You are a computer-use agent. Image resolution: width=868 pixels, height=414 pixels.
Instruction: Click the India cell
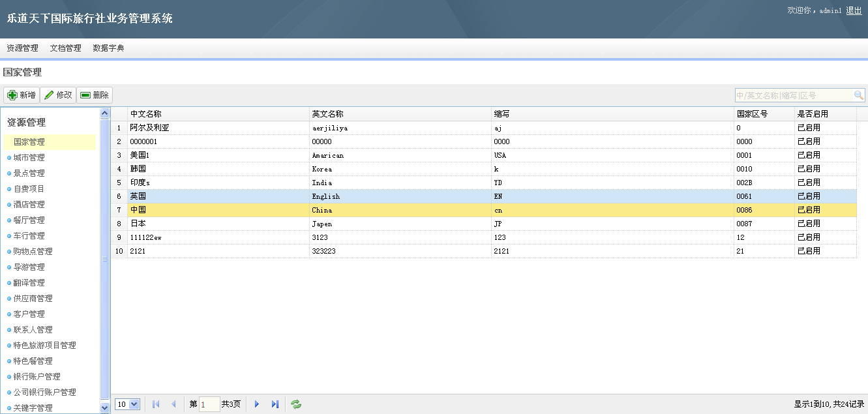pos(400,183)
